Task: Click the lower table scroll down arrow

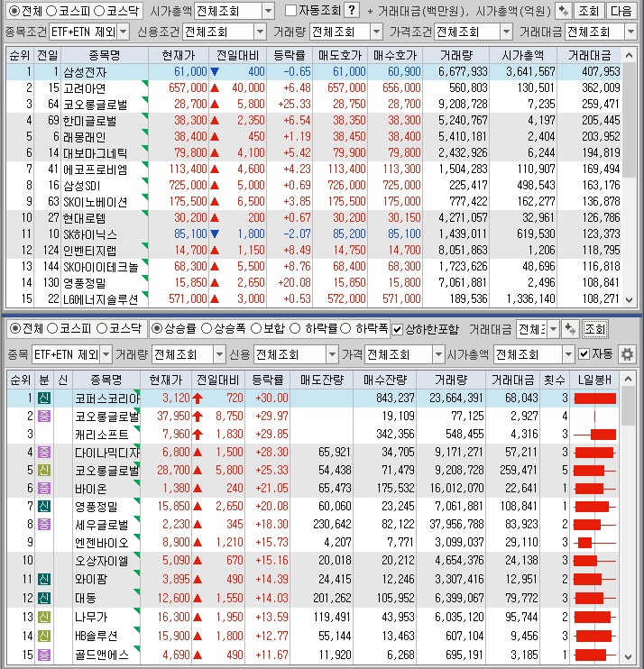Action: [628, 656]
